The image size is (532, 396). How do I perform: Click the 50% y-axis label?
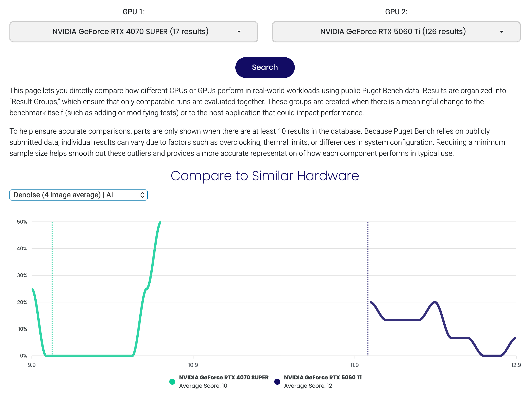coord(22,222)
